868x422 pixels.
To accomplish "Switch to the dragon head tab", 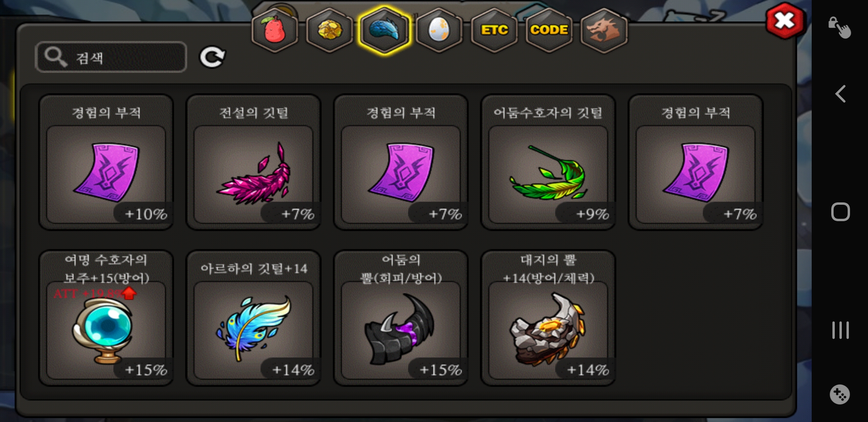I will tap(604, 30).
